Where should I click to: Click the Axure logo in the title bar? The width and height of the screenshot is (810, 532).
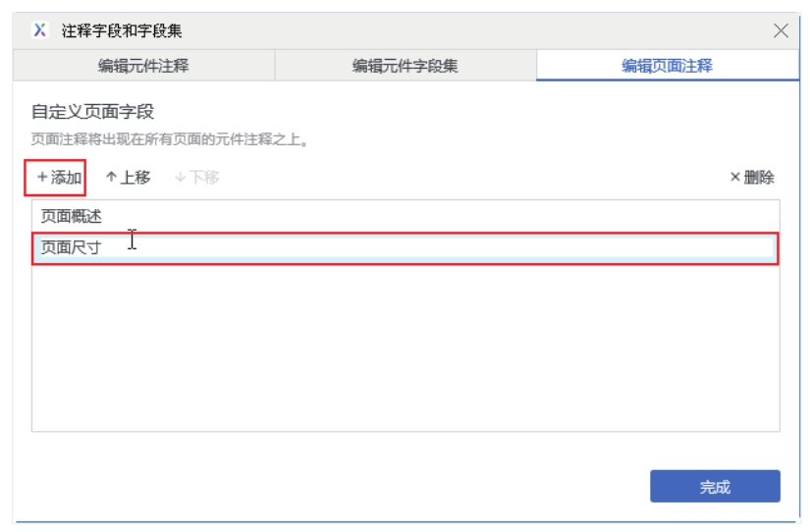[x=39, y=30]
